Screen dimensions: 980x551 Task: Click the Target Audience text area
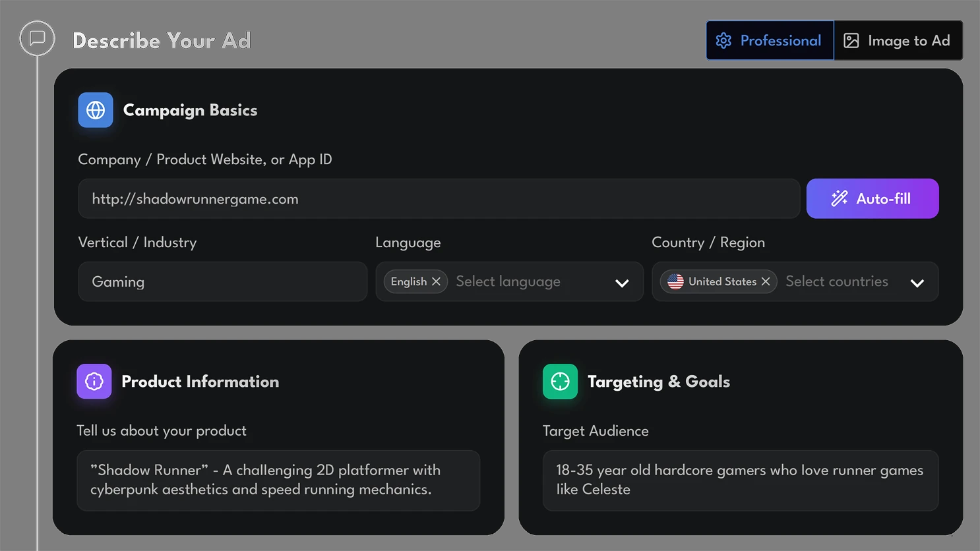[740, 480]
